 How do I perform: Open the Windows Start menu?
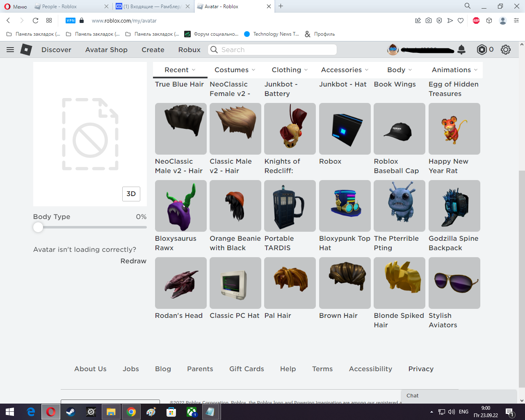[x=10, y=412]
